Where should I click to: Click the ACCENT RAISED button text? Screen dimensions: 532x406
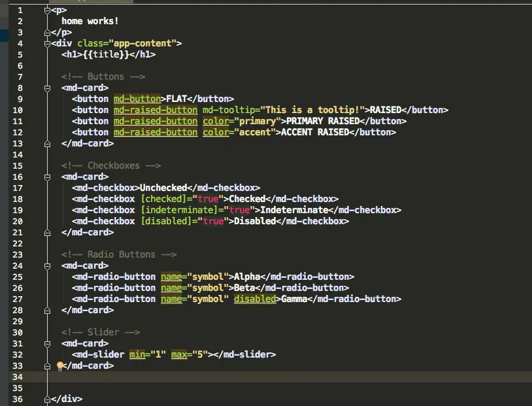click(x=315, y=132)
